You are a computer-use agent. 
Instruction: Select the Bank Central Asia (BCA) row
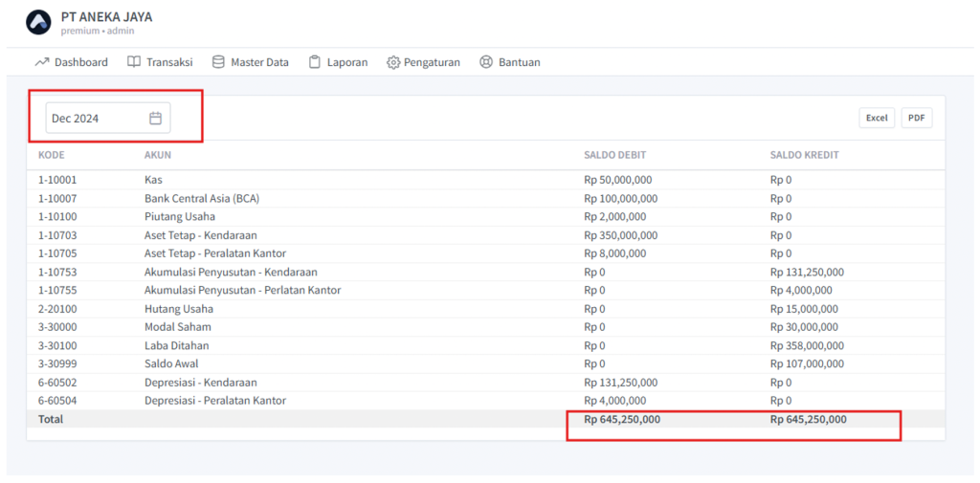point(201,198)
